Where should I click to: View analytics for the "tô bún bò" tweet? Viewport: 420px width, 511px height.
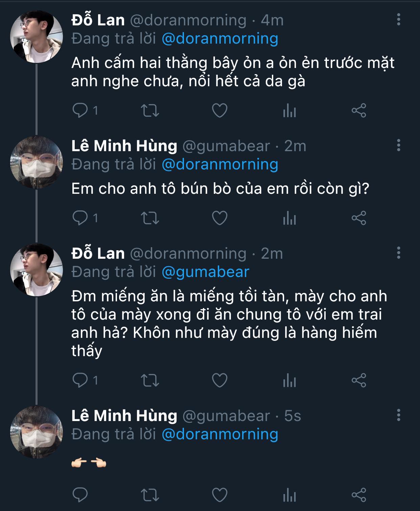point(289,218)
